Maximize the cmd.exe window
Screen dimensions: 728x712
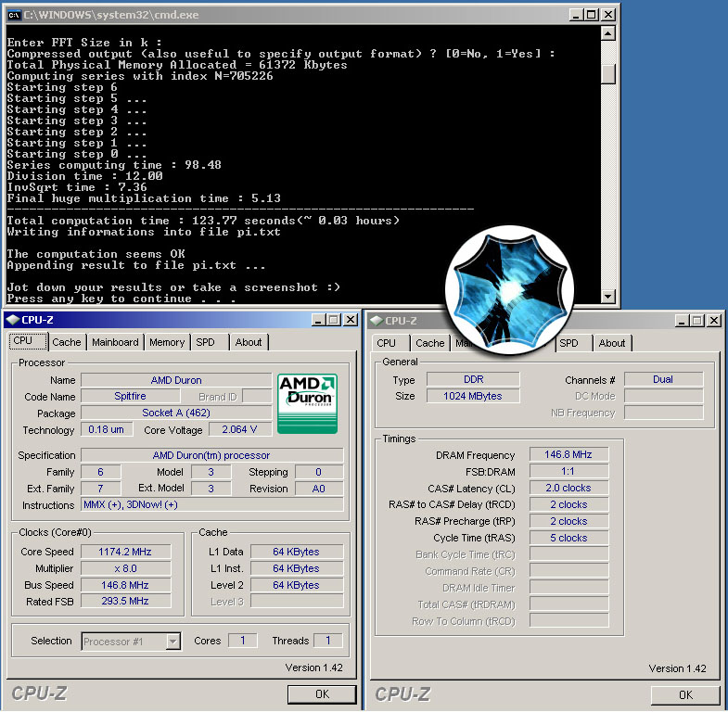(592, 15)
